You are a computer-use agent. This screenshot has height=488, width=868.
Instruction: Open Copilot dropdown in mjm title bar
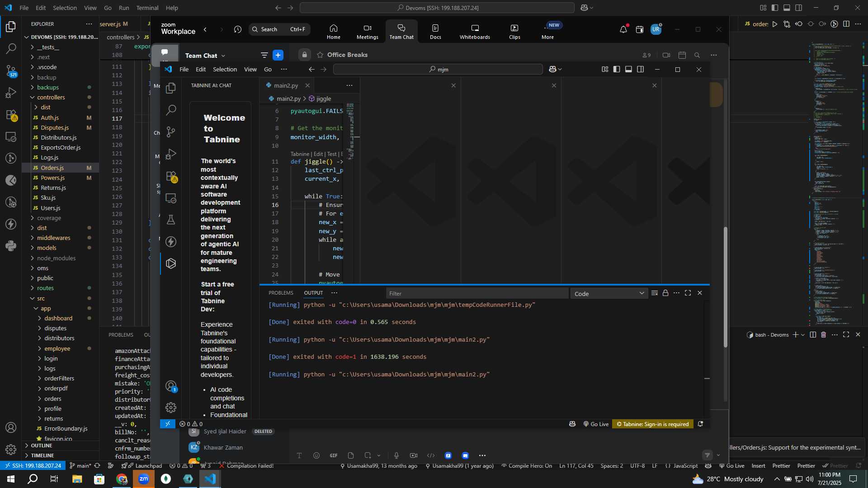pyautogui.click(x=560, y=69)
